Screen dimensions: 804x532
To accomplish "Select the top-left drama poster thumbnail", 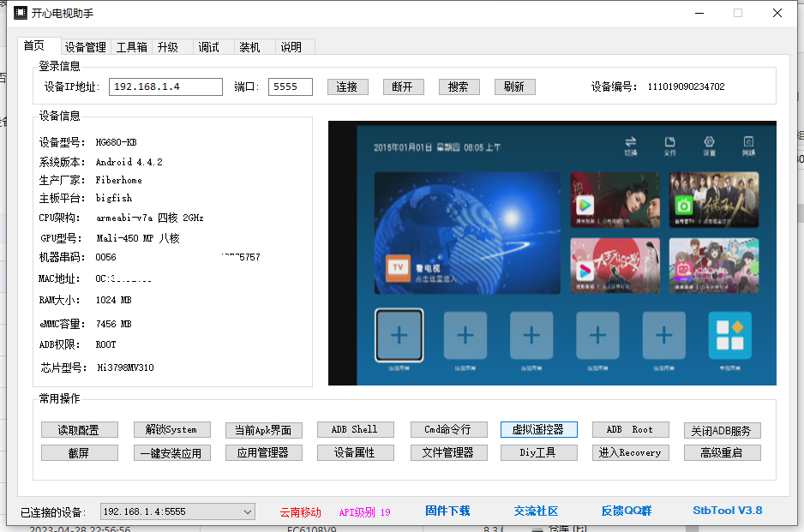I will (x=615, y=200).
